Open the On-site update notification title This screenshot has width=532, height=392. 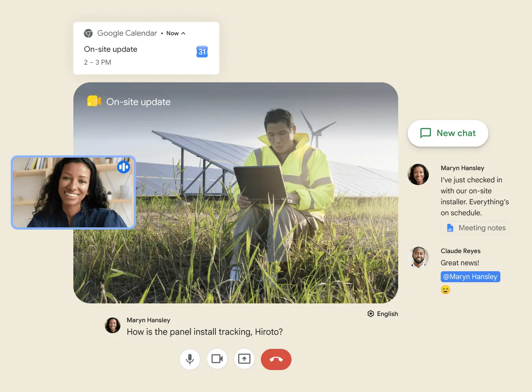tap(111, 49)
